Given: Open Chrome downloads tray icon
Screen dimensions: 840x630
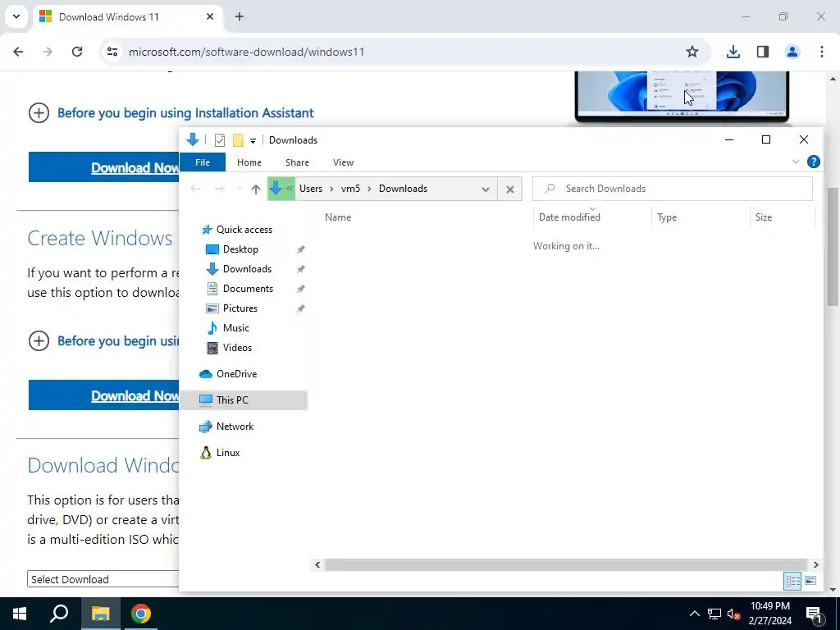Looking at the screenshot, I should [733, 52].
